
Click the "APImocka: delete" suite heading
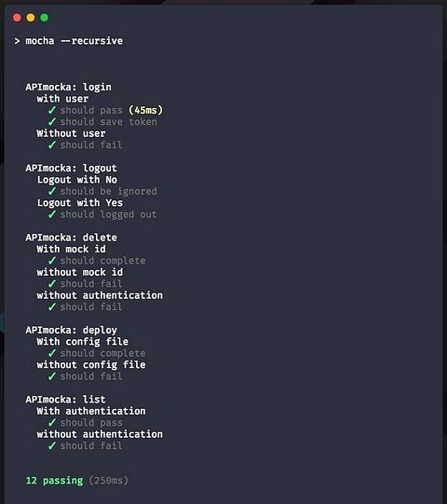click(x=72, y=238)
